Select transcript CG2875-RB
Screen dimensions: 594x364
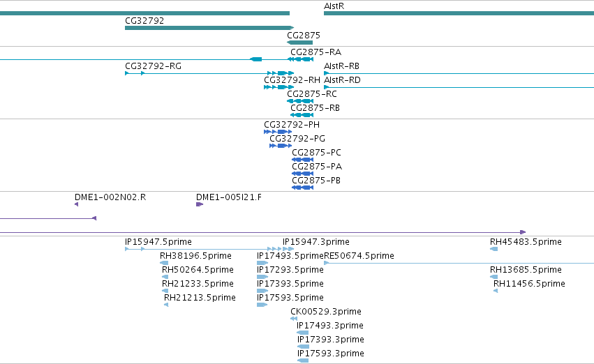coord(315,108)
